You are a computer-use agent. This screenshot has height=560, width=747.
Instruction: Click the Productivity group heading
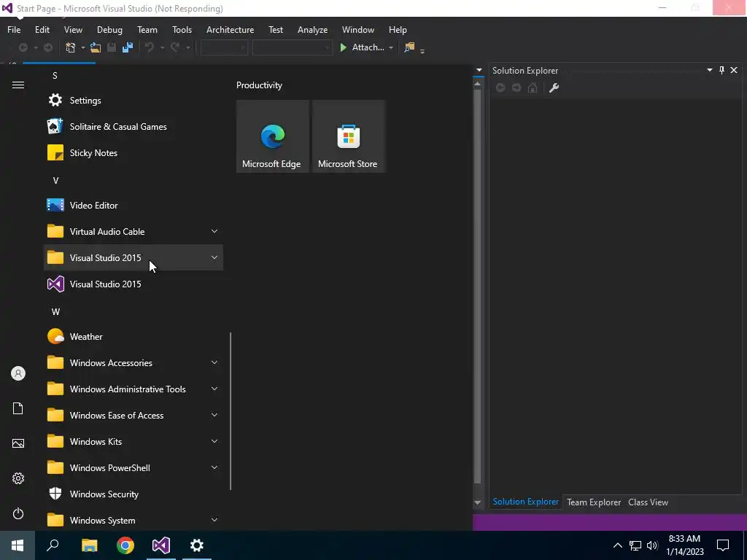(x=259, y=85)
